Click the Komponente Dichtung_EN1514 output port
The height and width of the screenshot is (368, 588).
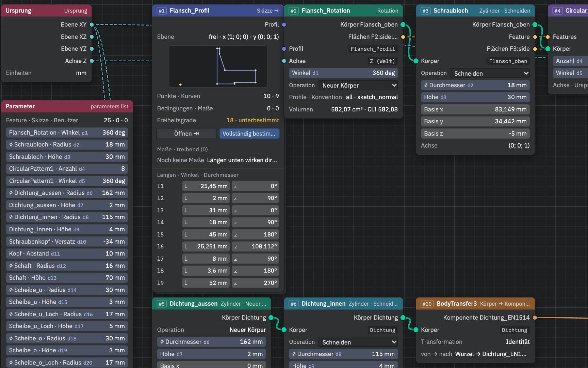(x=535, y=318)
